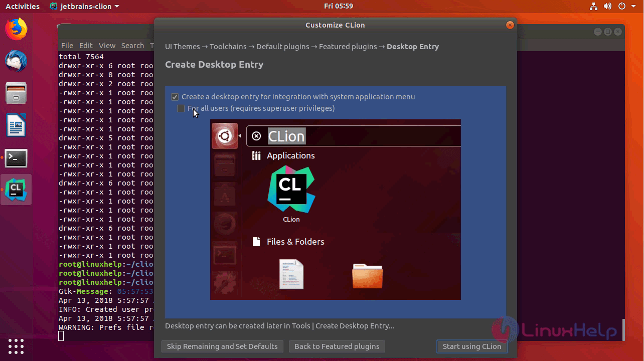Uncheck Create a desktop entry checkbox
Image resolution: width=644 pixels, height=361 pixels.
pos(175,97)
